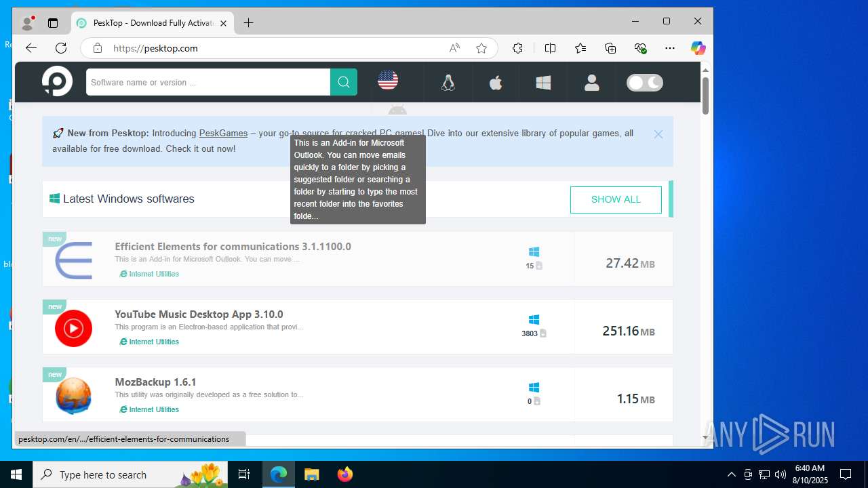Open File Explorer from taskbar
Viewport: 868px width, 488px height.
coord(311,474)
